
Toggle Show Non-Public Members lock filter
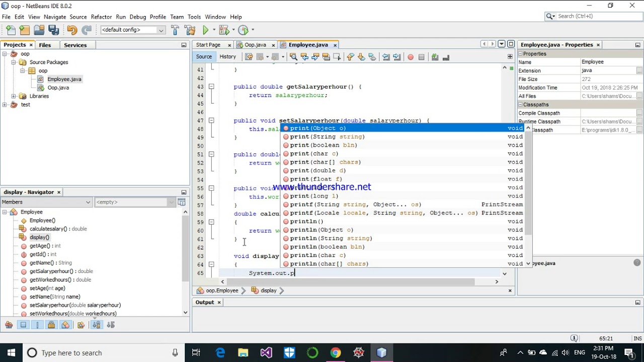(51, 325)
